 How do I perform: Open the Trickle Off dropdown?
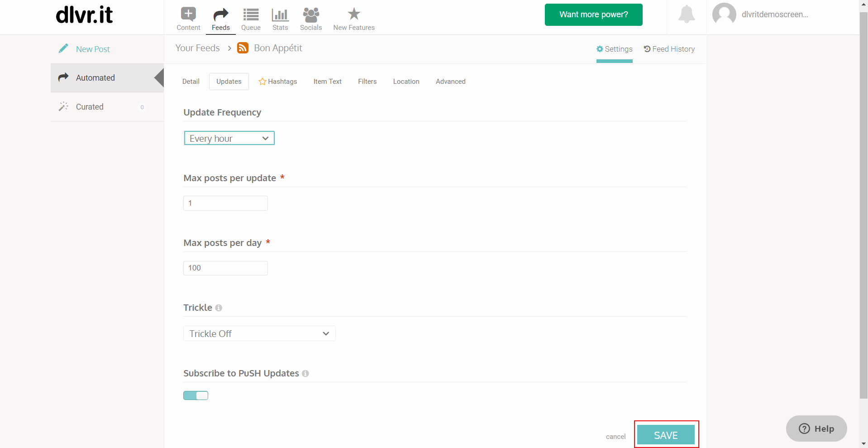click(259, 334)
